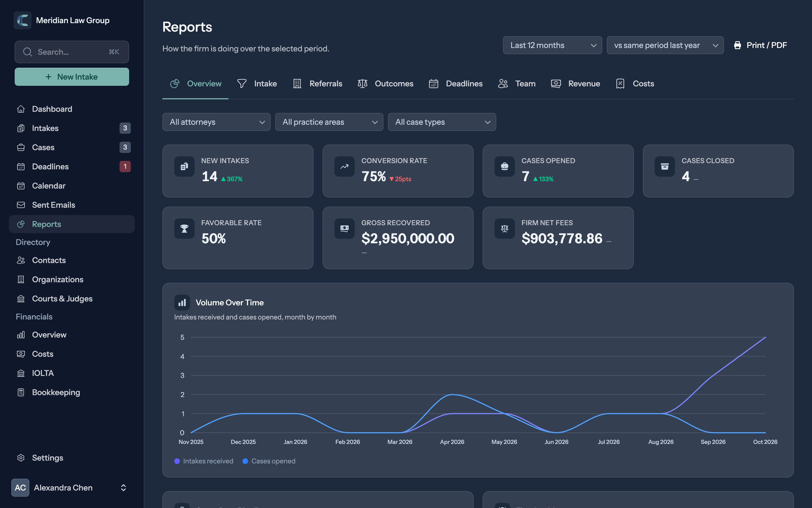812x508 pixels.
Task: Click the Firm Net Fees scales icon
Action: tap(504, 229)
